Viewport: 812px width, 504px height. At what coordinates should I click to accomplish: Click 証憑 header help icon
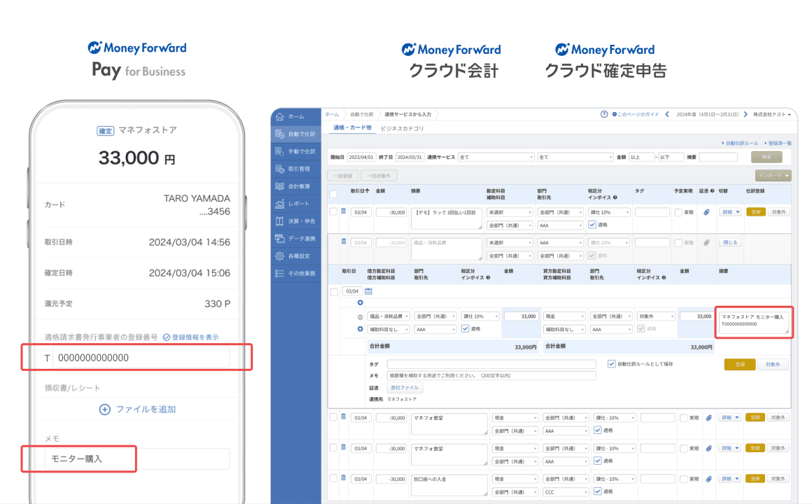[712, 191]
